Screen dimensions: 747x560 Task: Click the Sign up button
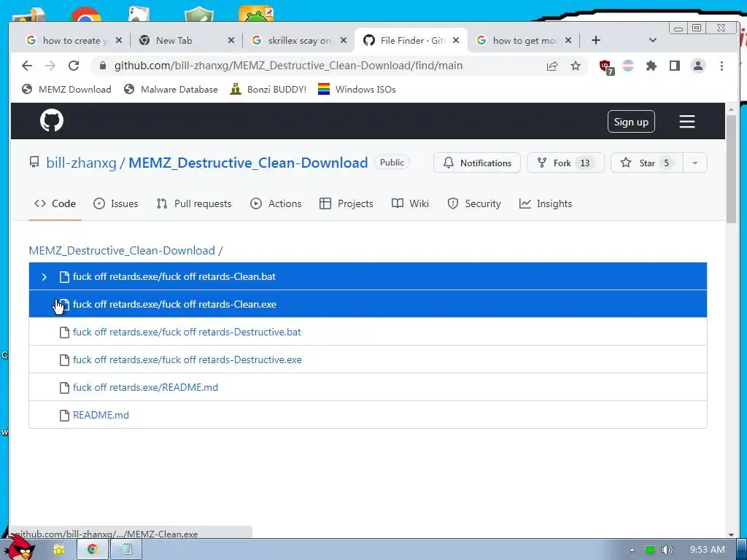[x=631, y=122]
